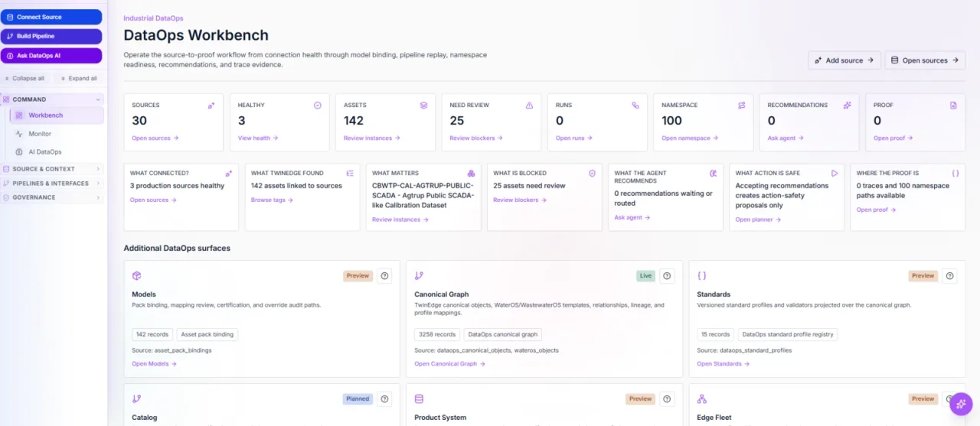Follow Review blockers link in NEED REVIEW card

point(476,138)
